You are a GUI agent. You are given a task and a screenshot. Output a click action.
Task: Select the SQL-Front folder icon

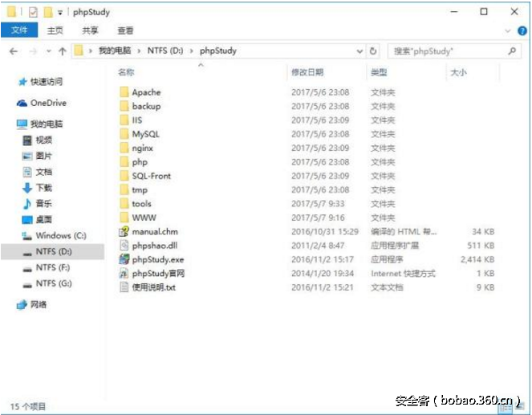(124, 176)
